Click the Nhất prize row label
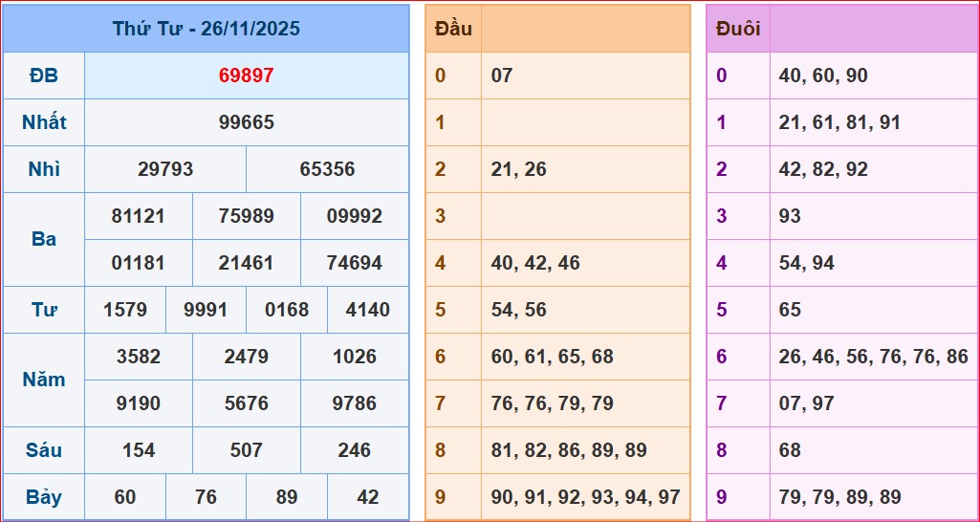Image resolution: width=980 pixels, height=522 pixels. (x=44, y=122)
